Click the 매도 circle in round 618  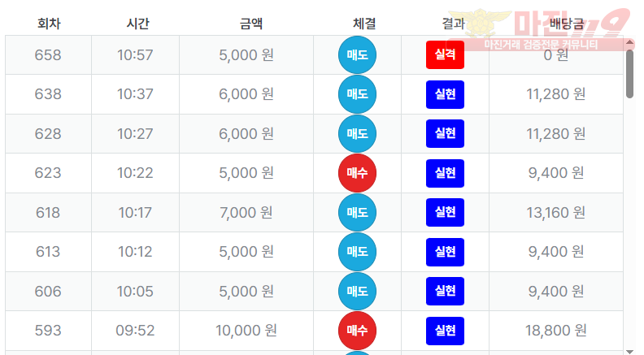357,213
